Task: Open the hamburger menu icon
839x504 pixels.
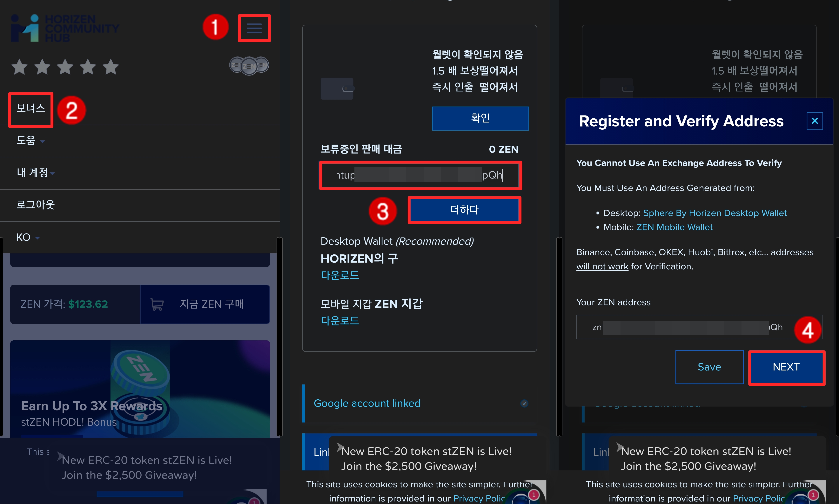Action: point(254,28)
